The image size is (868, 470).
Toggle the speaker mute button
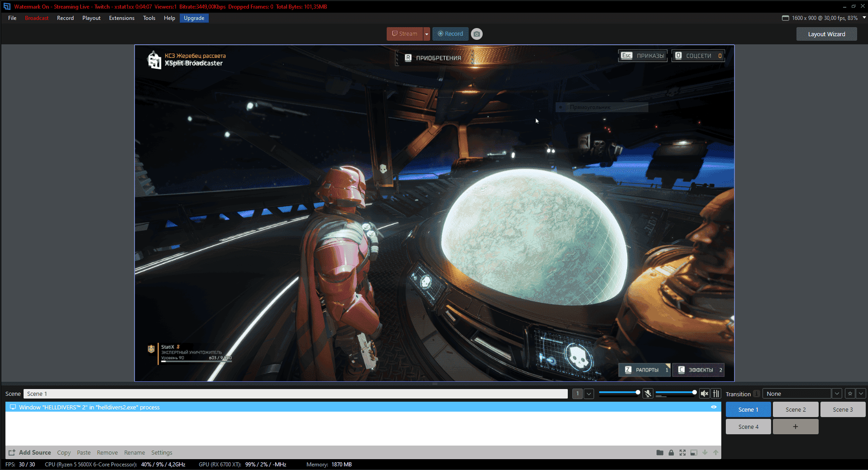click(704, 394)
